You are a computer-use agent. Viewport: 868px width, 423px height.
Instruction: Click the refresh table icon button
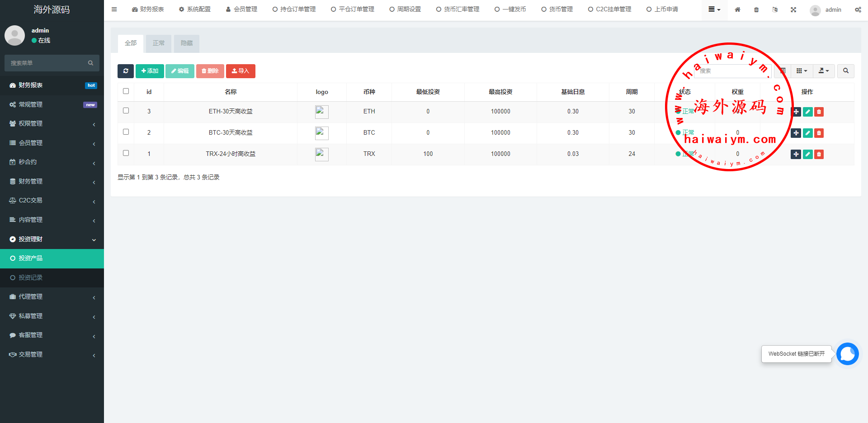126,71
